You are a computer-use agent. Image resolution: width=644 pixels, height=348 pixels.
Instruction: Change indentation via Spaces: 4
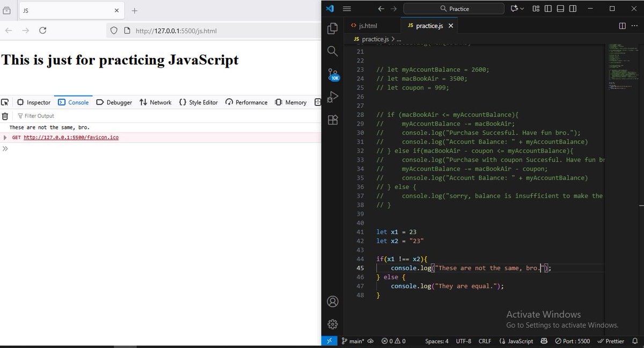click(x=437, y=341)
